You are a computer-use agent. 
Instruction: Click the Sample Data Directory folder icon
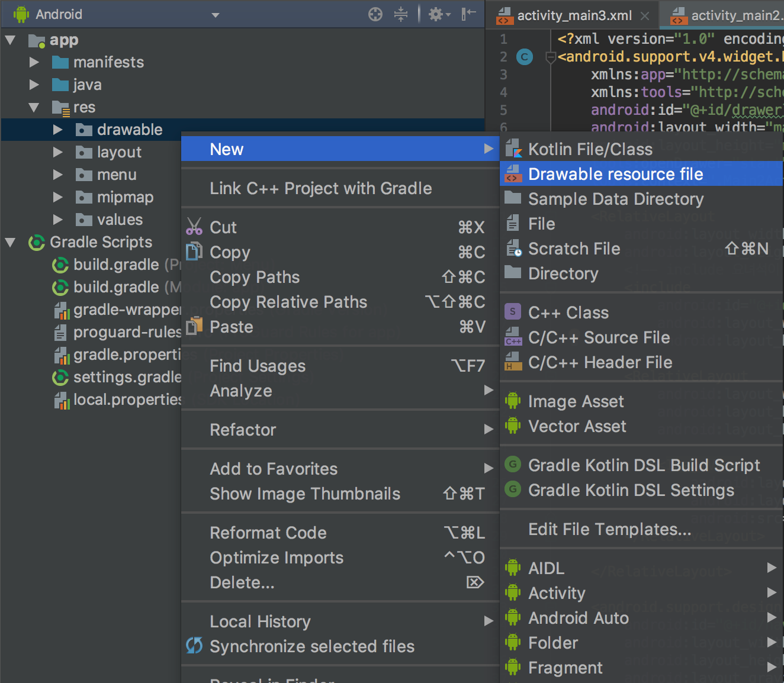click(x=513, y=198)
